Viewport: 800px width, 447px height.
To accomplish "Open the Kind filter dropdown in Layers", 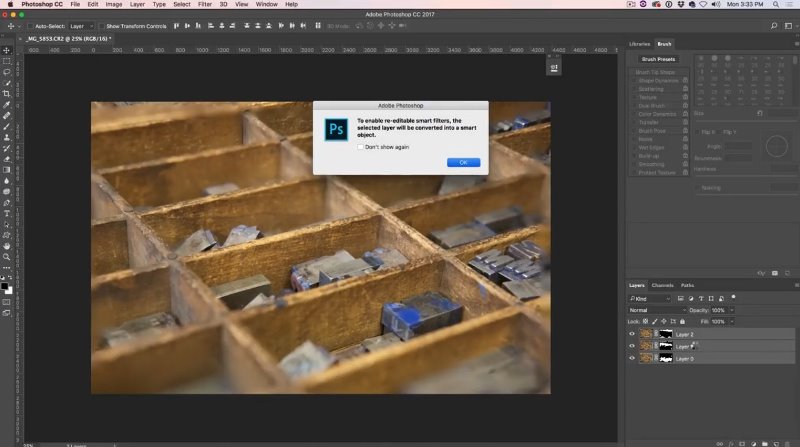I will pyautogui.click(x=649, y=299).
